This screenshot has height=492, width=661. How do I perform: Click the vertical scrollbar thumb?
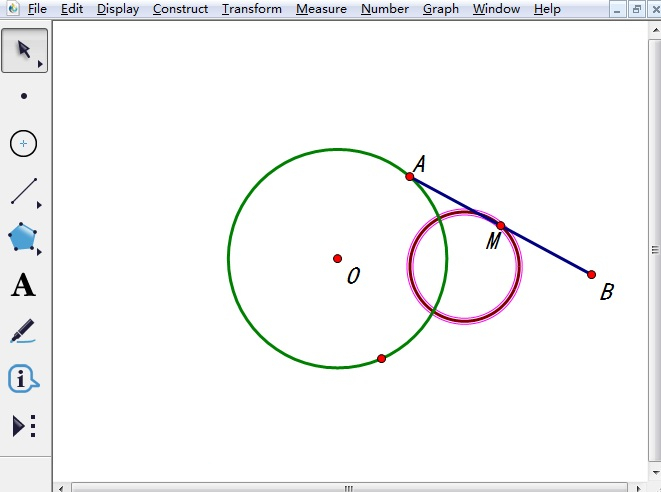point(655,250)
